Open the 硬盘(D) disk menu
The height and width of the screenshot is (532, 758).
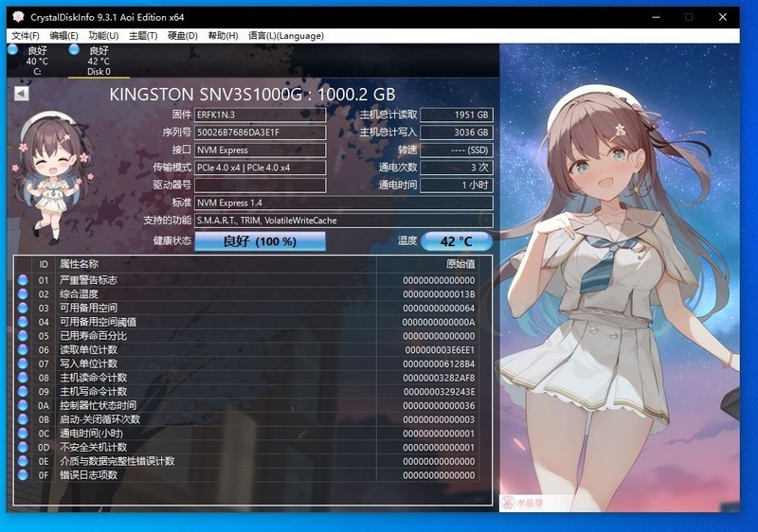click(x=182, y=36)
